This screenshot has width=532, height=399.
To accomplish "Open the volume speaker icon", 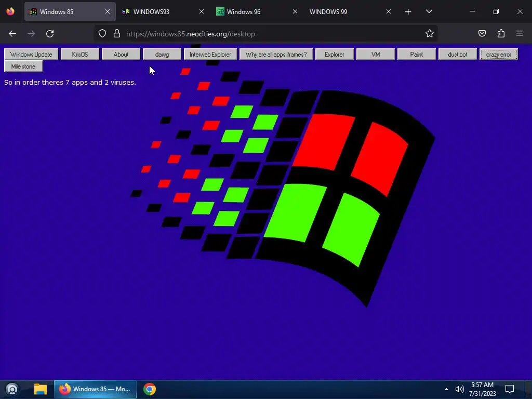I will pyautogui.click(x=459, y=389).
